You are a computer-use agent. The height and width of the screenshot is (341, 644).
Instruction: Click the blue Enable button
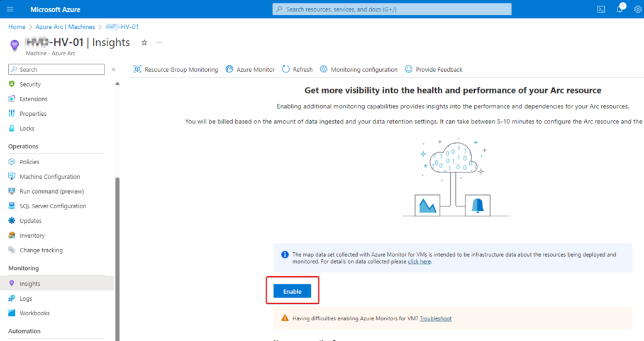tap(292, 291)
